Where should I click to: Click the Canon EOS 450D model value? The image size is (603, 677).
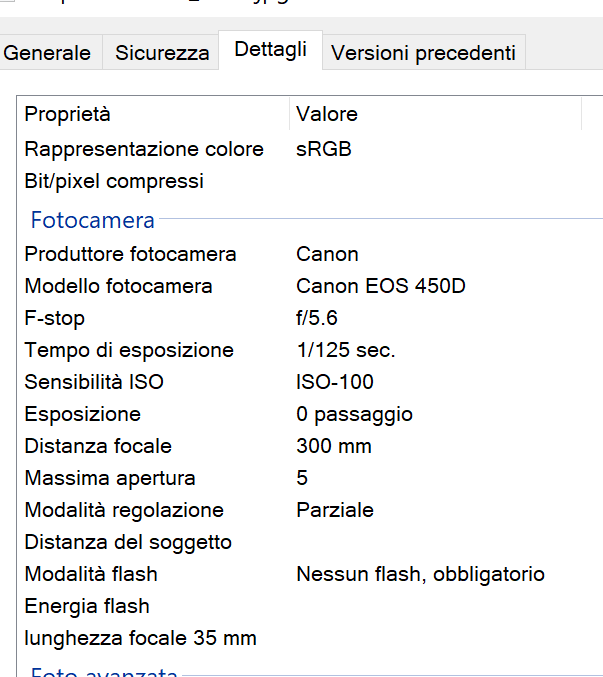[x=381, y=286]
